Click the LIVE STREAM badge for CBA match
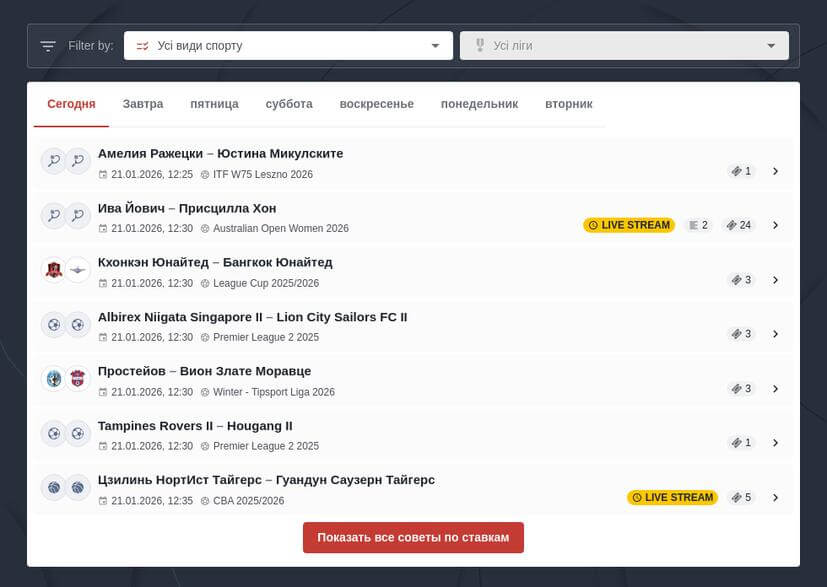Viewport: 827px width, 587px height. point(673,497)
